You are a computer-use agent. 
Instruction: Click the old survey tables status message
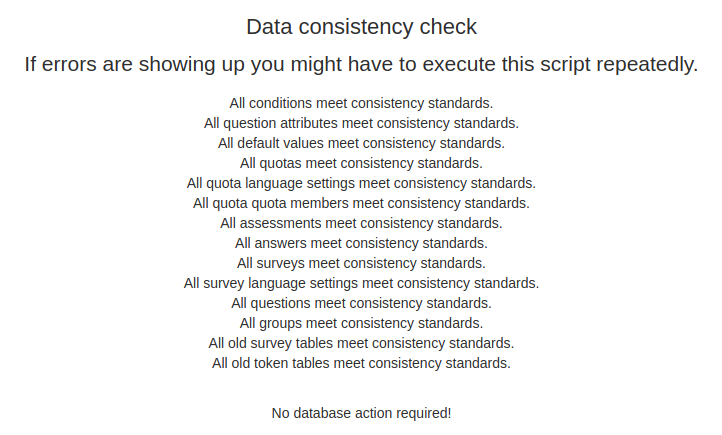click(x=361, y=343)
